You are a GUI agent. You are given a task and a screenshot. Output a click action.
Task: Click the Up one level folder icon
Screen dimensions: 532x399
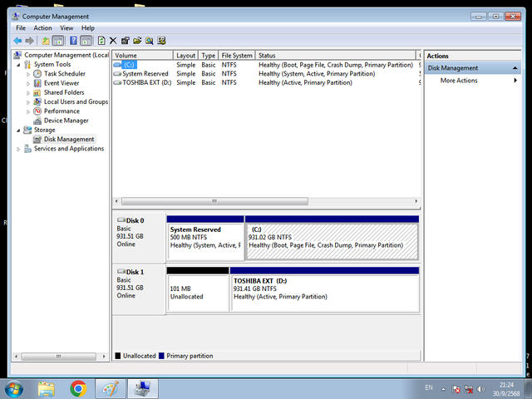(x=46, y=41)
